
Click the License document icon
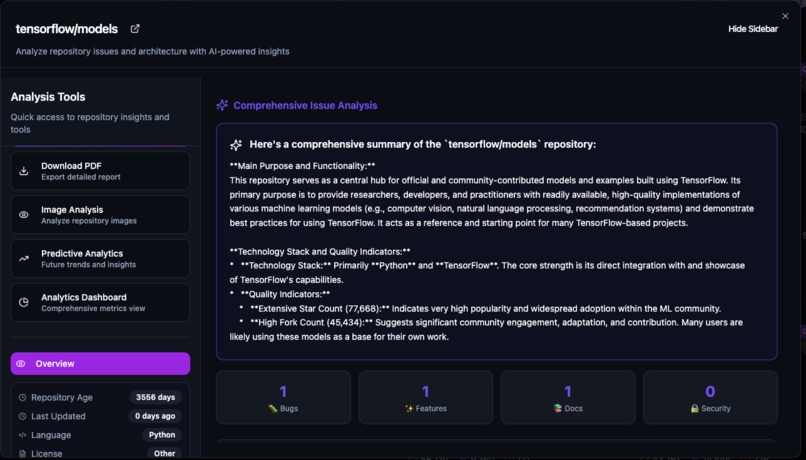tap(22, 454)
